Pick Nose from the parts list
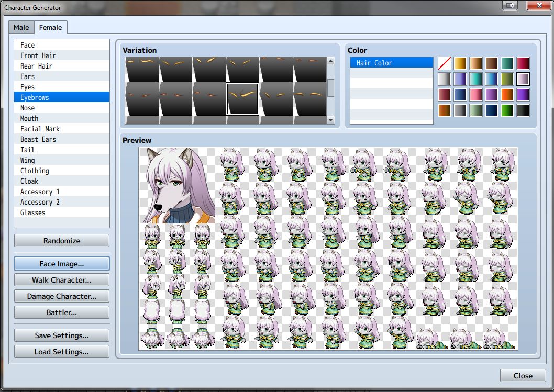Image resolution: width=554 pixels, height=392 pixels. coord(62,108)
